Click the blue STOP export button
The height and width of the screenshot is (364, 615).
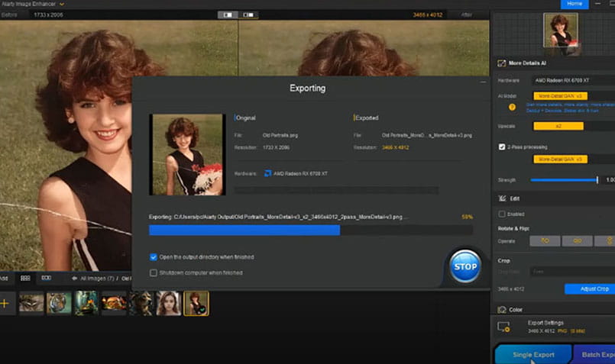(x=464, y=266)
